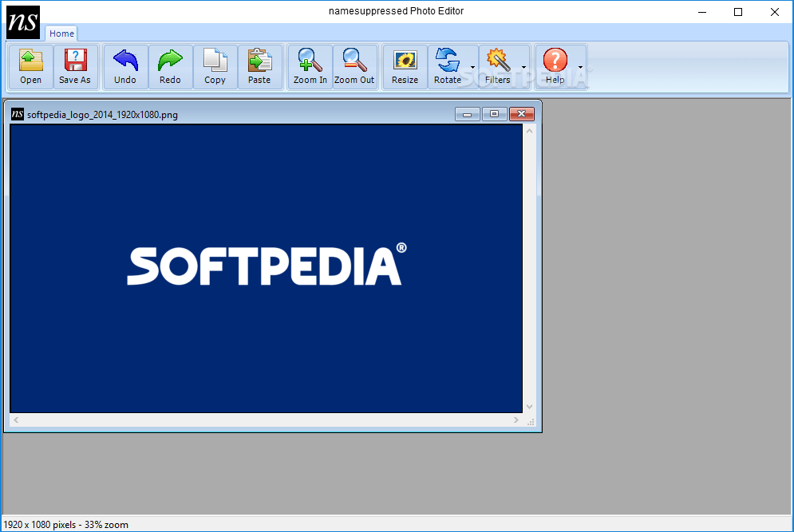Click the ns application logo

(x=23, y=22)
